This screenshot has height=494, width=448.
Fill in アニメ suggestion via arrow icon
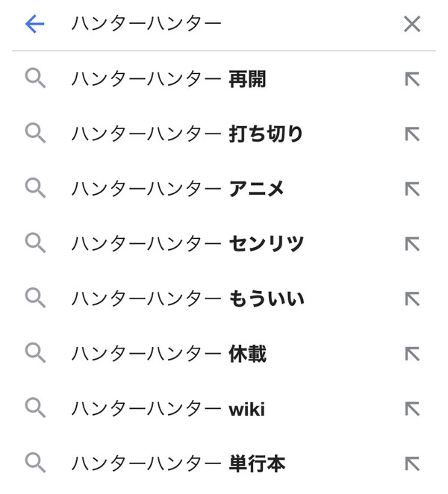coord(411,189)
